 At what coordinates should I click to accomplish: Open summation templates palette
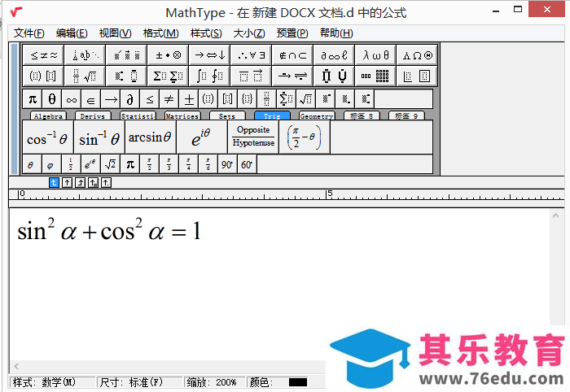tap(168, 76)
